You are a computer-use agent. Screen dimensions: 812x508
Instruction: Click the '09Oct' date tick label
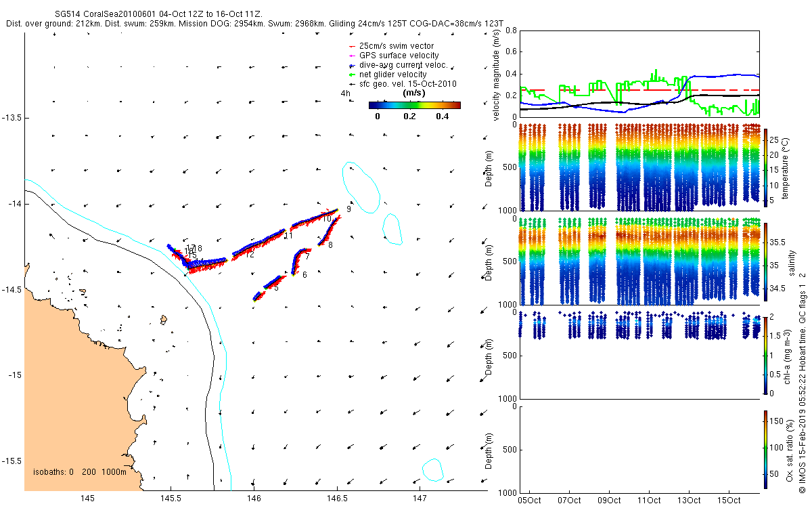click(x=609, y=501)
